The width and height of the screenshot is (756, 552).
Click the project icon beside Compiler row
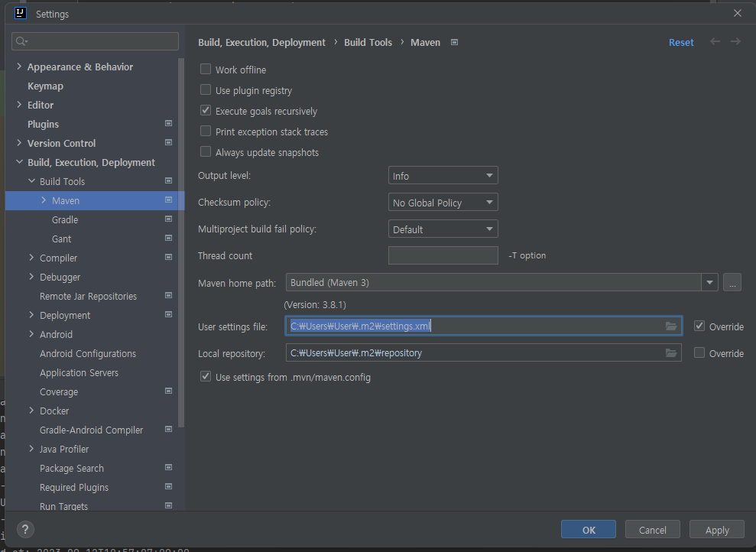(168, 258)
